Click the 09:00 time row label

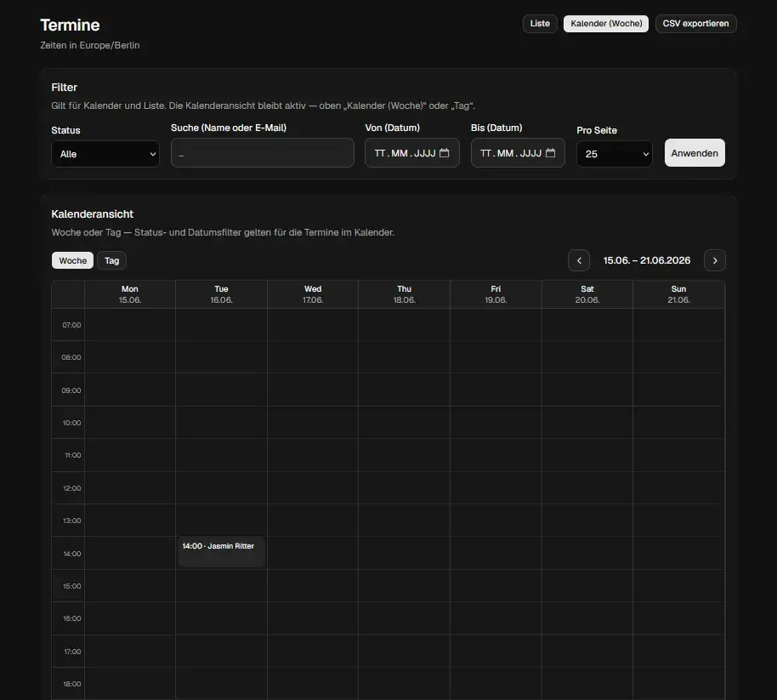(x=71, y=390)
